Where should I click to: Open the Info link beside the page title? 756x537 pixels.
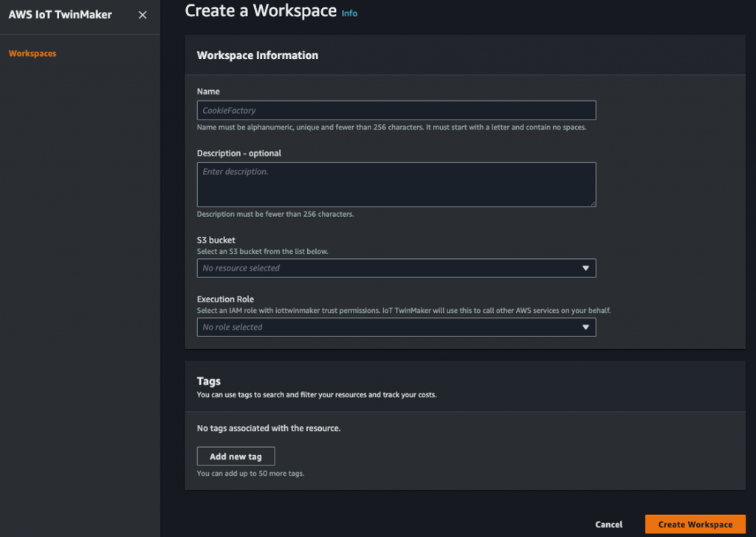point(348,13)
